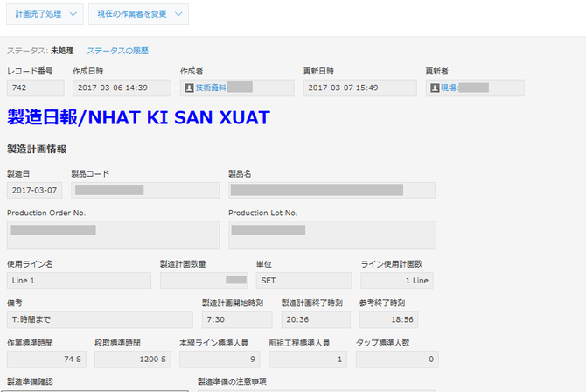Open the 現場 updater profile link
The image size is (586, 392).
449,87
